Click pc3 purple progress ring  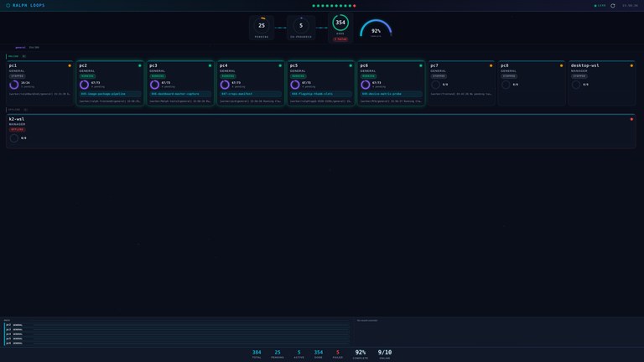click(154, 85)
